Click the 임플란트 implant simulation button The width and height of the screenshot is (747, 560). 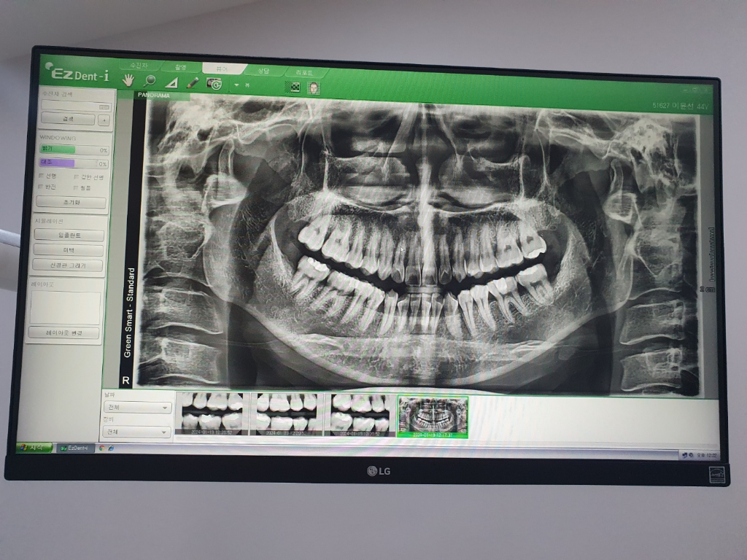(69, 236)
